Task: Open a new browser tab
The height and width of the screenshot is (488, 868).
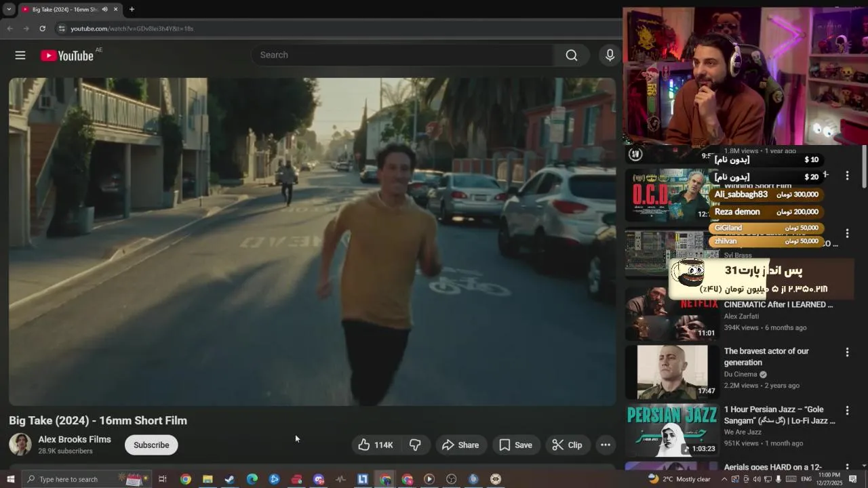Action: pos(132,9)
